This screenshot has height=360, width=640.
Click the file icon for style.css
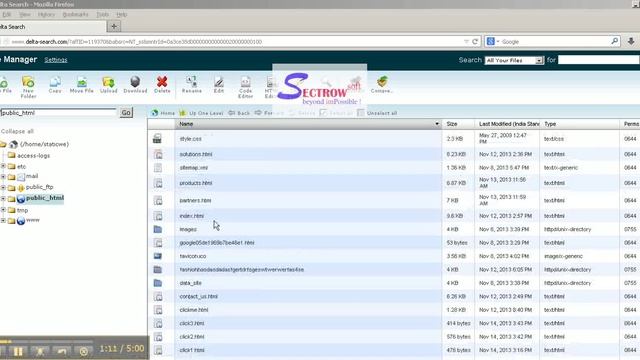click(157, 139)
